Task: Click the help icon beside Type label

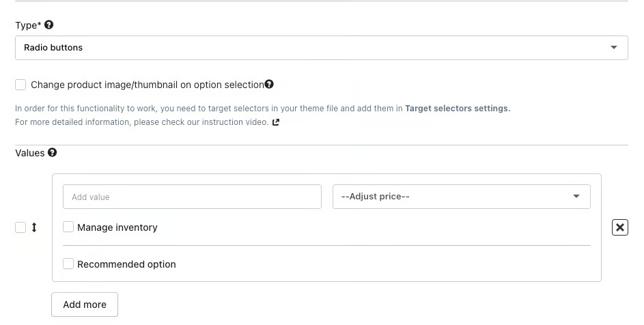Action: [x=48, y=25]
